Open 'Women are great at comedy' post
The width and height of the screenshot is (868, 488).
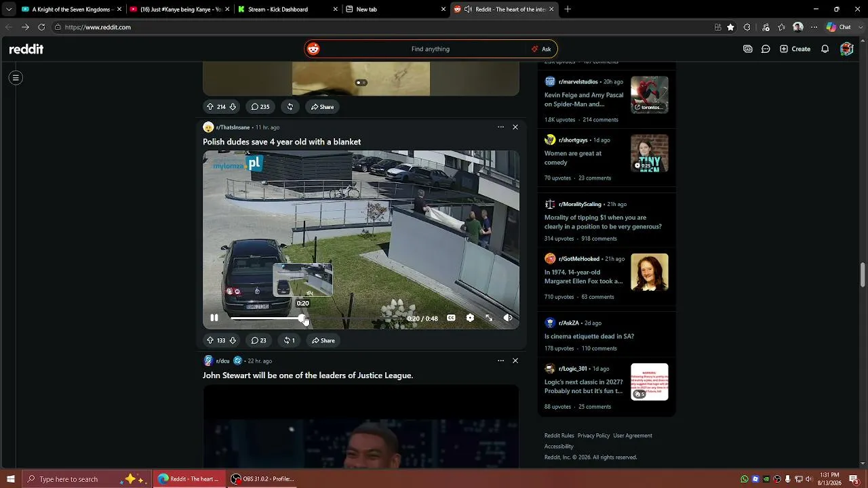[573, 158]
